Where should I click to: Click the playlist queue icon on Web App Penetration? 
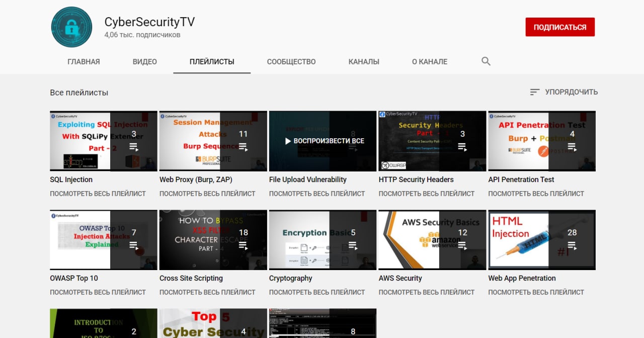pyautogui.click(x=572, y=245)
